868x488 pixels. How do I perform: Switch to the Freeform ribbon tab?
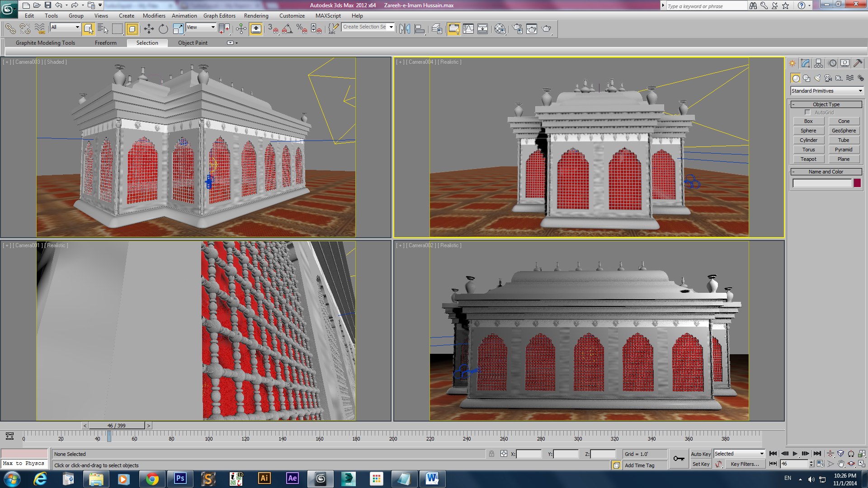(x=105, y=43)
